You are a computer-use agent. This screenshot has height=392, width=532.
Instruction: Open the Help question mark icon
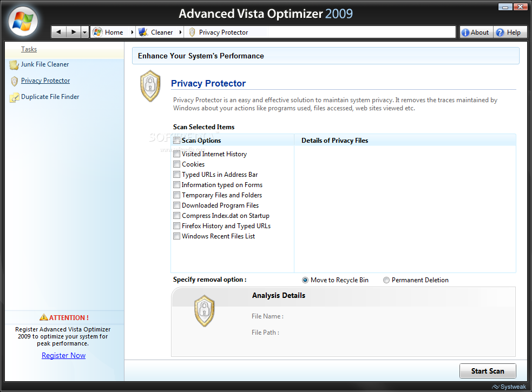click(500, 32)
